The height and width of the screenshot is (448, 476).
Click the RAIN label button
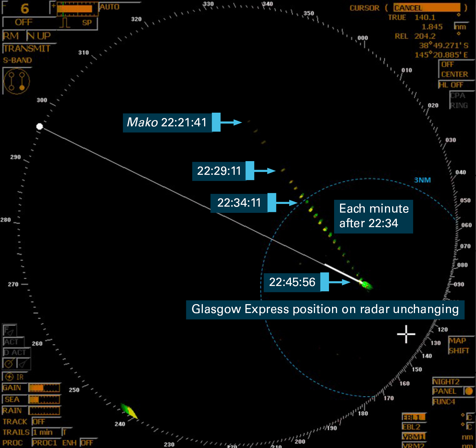(12, 411)
